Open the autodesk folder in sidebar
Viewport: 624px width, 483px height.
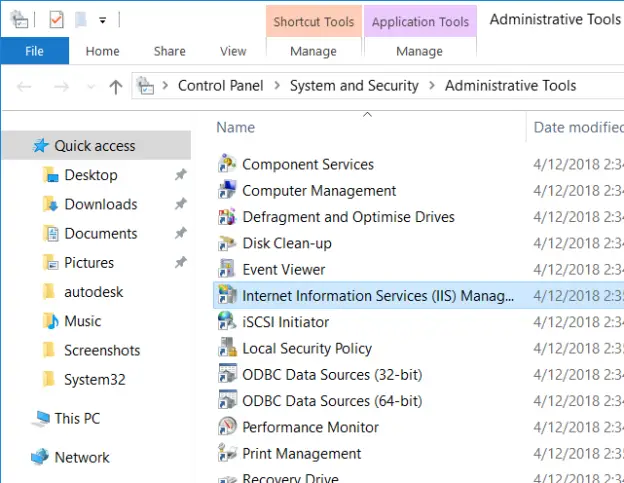[x=94, y=292]
